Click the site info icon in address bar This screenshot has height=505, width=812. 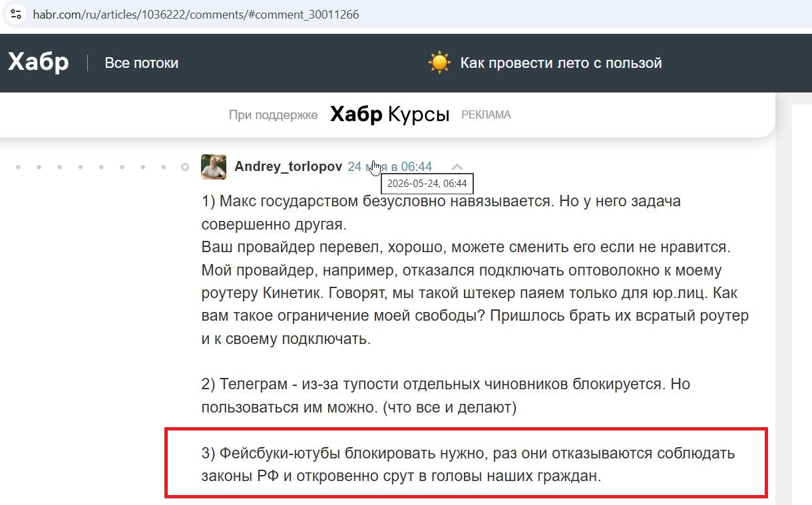click(16, 13)
